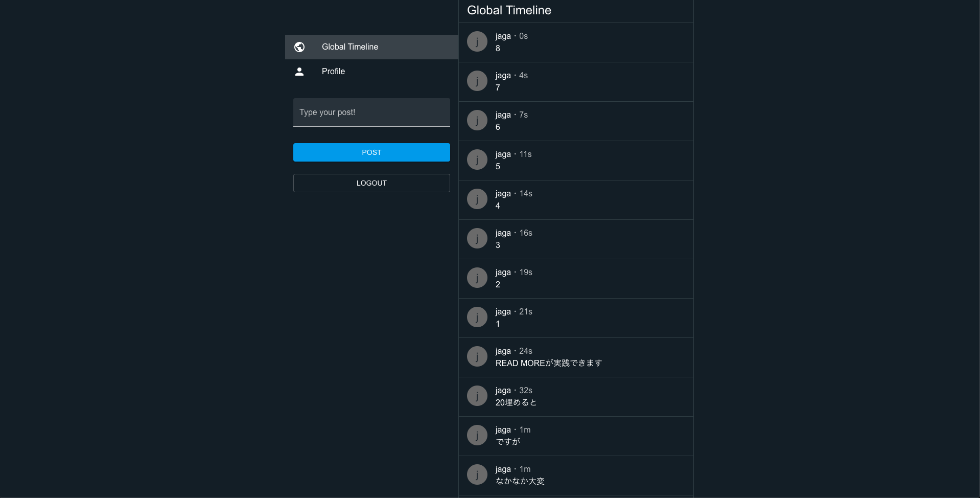Select the post reading 6
Viewport: 980px width, 498px height.
tap(576, 121)
